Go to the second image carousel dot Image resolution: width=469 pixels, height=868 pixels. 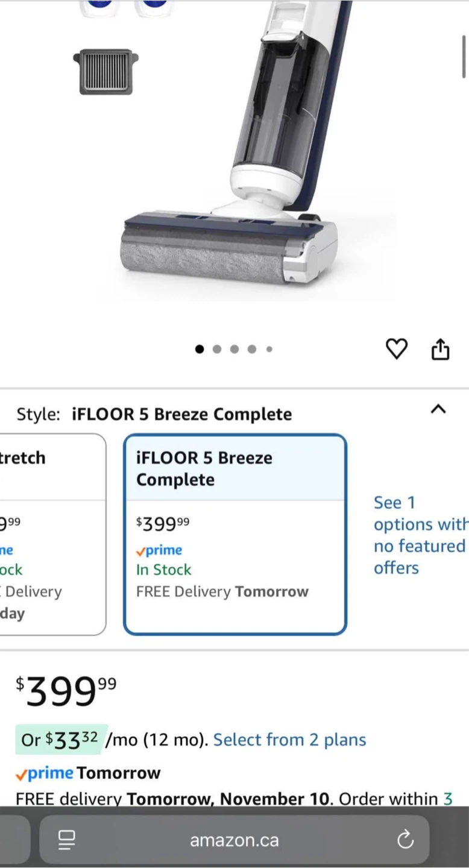[217, 349]
